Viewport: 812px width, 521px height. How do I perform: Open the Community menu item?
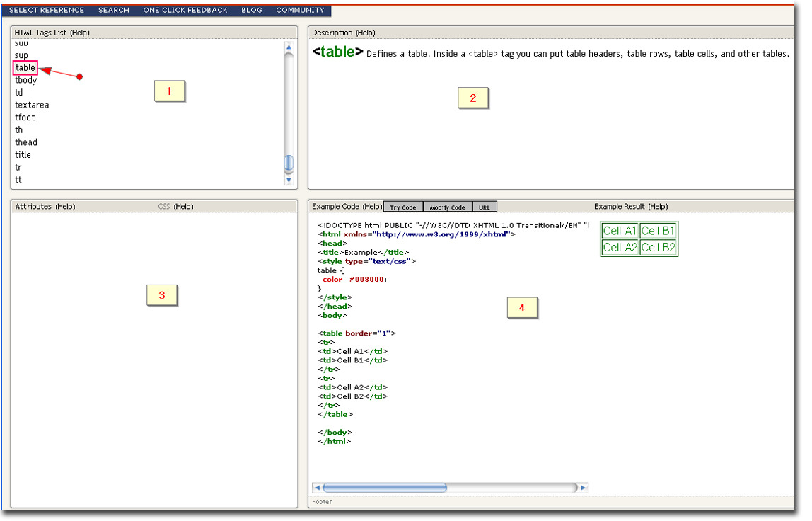pos(301,10)
